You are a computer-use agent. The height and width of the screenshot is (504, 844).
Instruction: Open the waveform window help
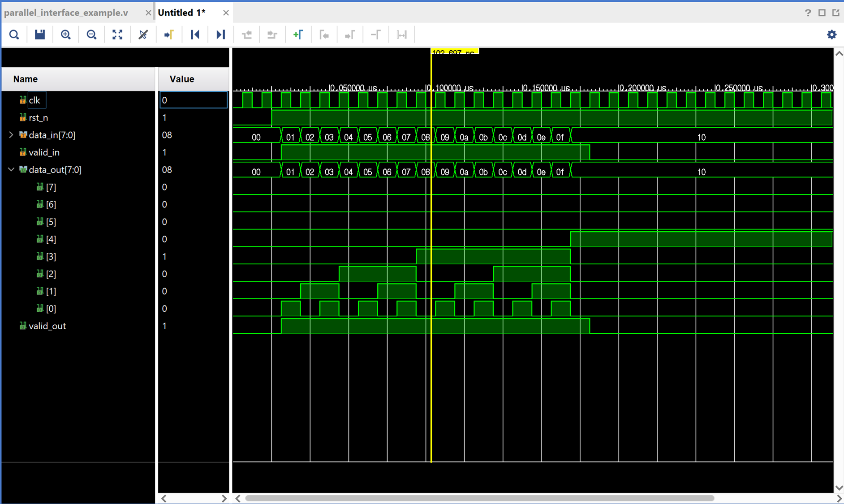pyautogui.click(x=807, y=13)
